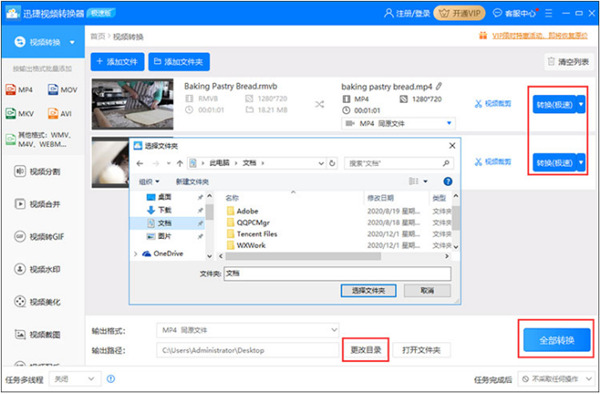
Task: Open the hamburger menu in title bar
Action: pyautogui.click(x=548, y=13)
